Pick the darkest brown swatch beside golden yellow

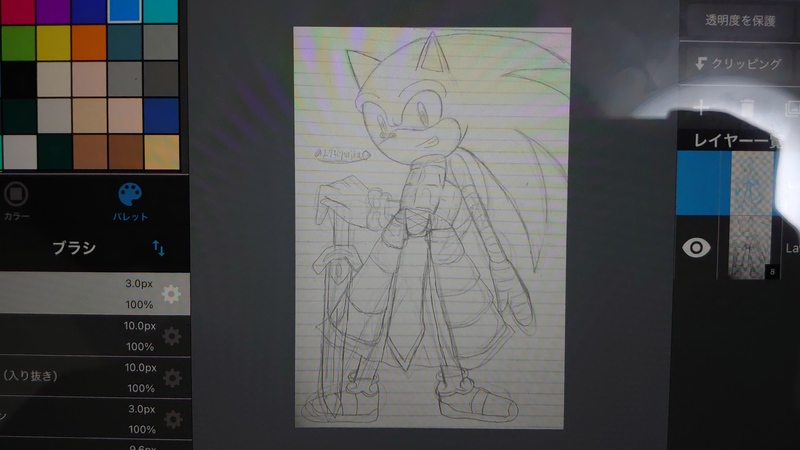coord(126,152)
